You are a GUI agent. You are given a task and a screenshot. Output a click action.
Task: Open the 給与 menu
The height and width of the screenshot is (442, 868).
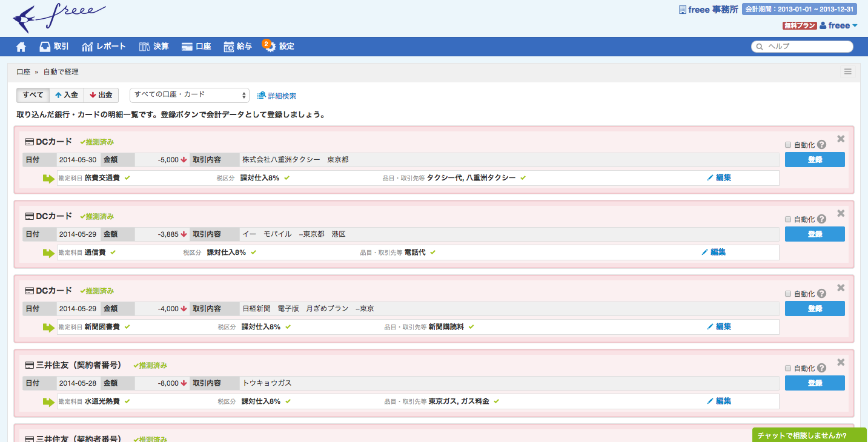238,47
